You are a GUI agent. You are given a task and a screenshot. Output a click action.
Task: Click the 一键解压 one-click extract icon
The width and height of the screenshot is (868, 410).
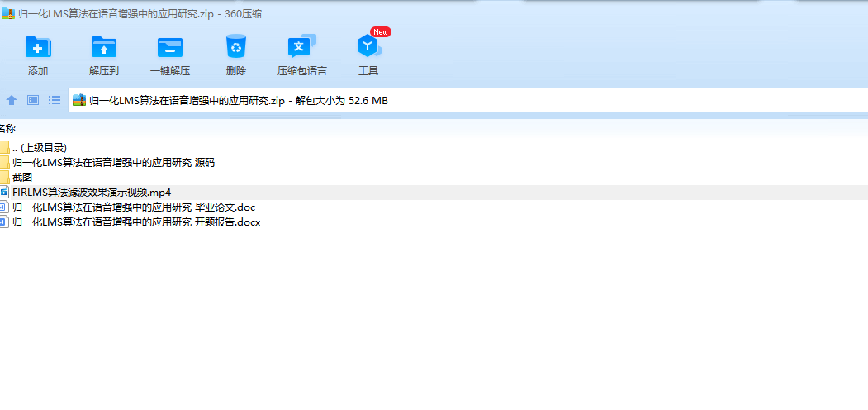(170, 47)
